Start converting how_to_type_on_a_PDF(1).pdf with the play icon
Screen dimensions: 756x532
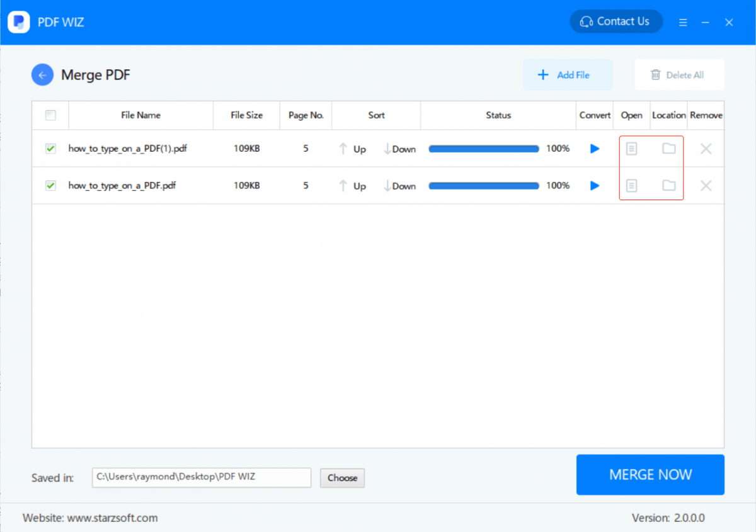(594, 149)
